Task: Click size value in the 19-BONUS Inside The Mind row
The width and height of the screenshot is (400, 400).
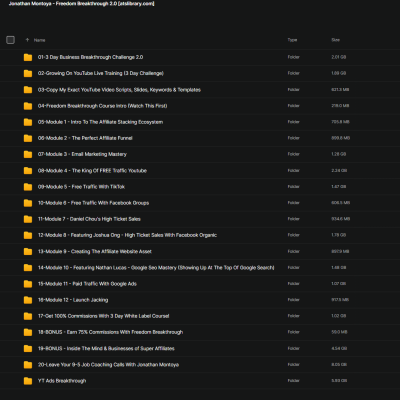Action: pyautogui.click(x=339, y=348)
